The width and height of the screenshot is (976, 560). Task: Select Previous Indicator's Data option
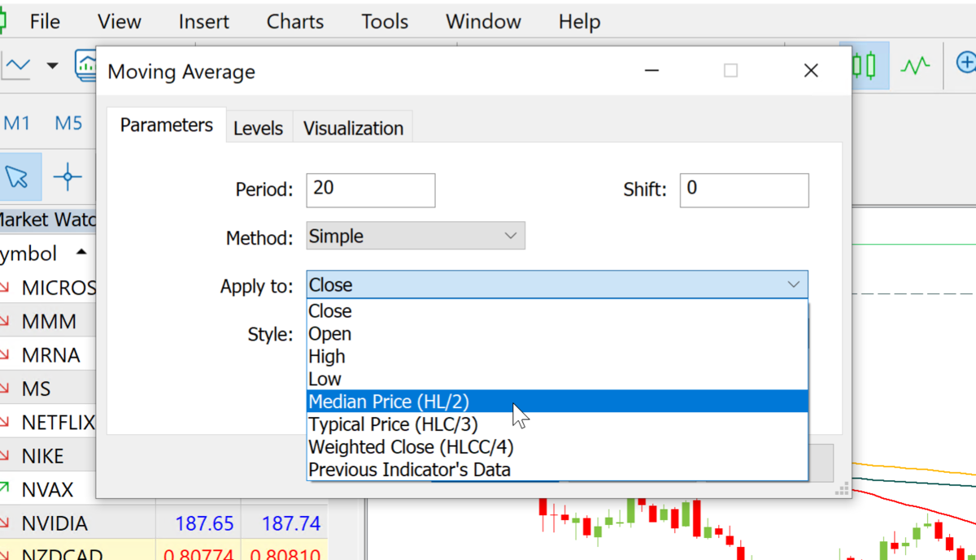(x=557, y=470)
